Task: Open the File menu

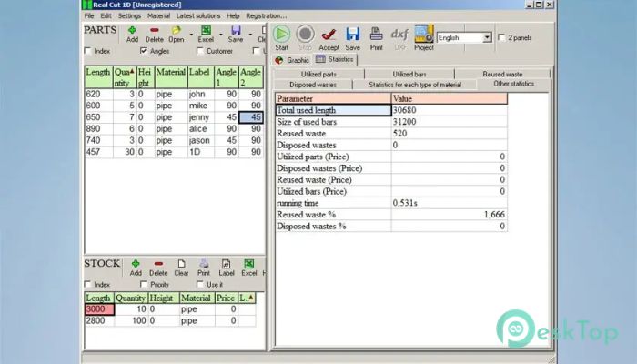Action: [x=89, y=15]
